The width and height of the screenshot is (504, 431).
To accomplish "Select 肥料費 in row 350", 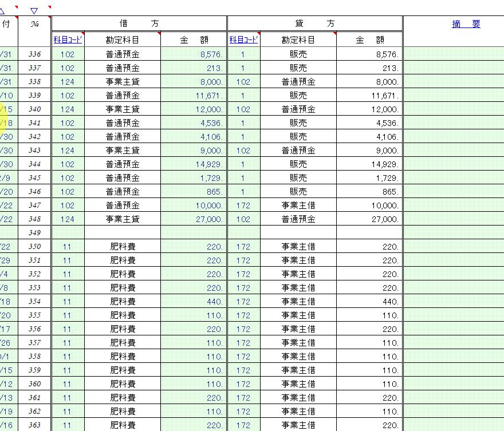I will 123,247.
